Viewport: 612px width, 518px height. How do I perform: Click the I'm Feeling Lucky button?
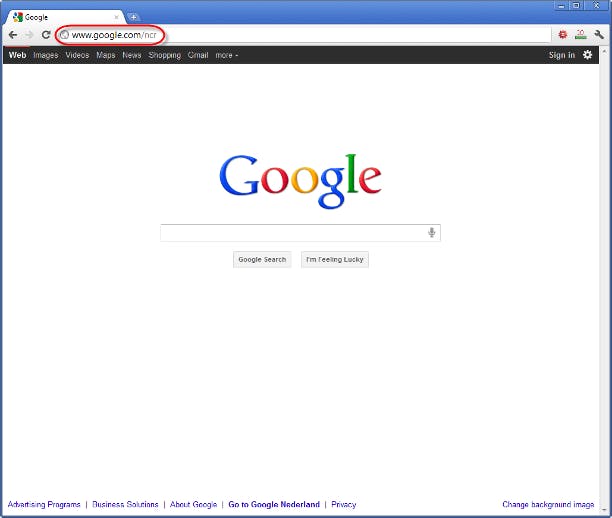[x=335, y=259]
